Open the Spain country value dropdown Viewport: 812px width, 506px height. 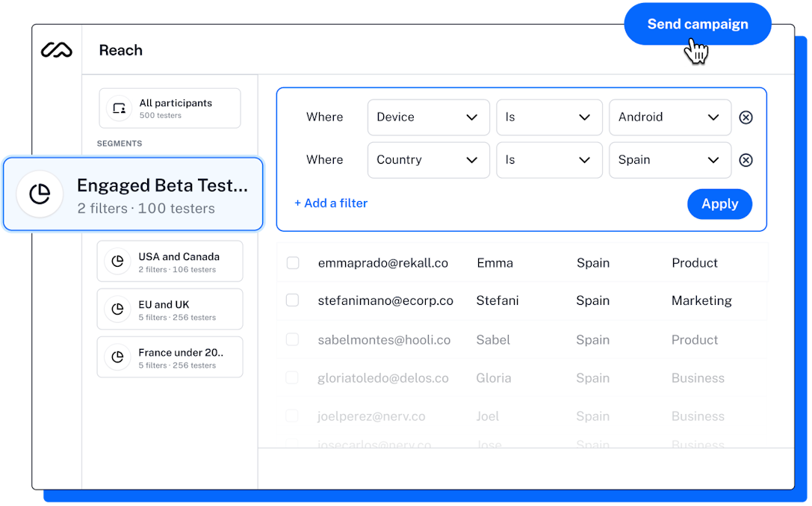click(669, 160)
